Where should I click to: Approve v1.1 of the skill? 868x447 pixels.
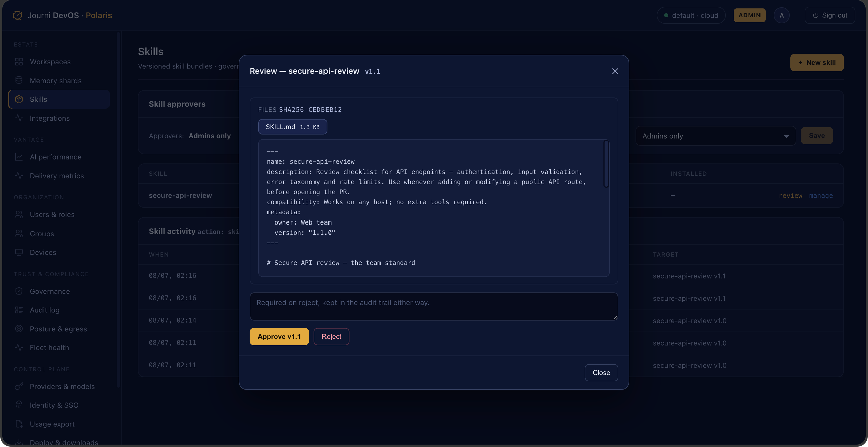(279, 336)
